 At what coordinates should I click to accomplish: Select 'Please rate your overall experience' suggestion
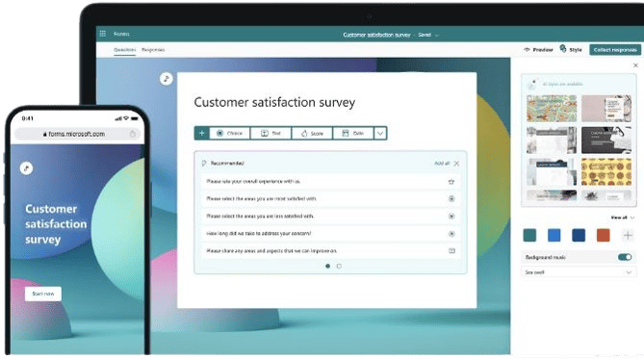(330, 181)
